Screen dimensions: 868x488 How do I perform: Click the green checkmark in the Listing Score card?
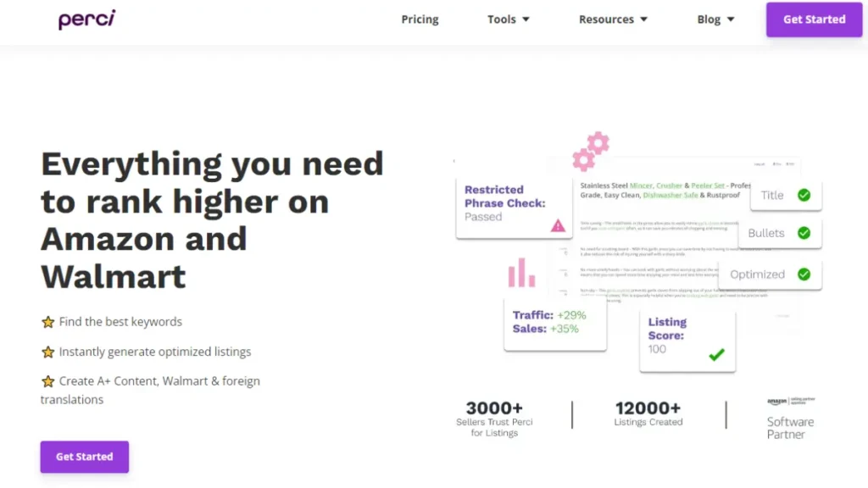716,354
